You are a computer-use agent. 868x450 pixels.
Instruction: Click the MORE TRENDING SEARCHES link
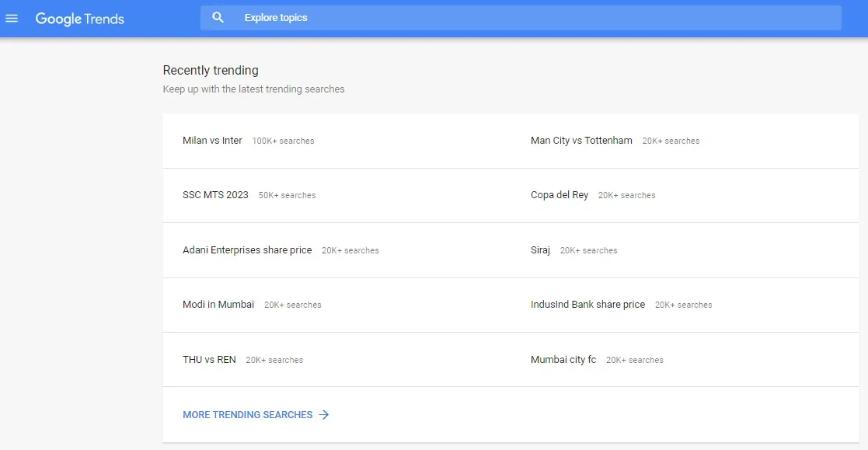(247, 415)
